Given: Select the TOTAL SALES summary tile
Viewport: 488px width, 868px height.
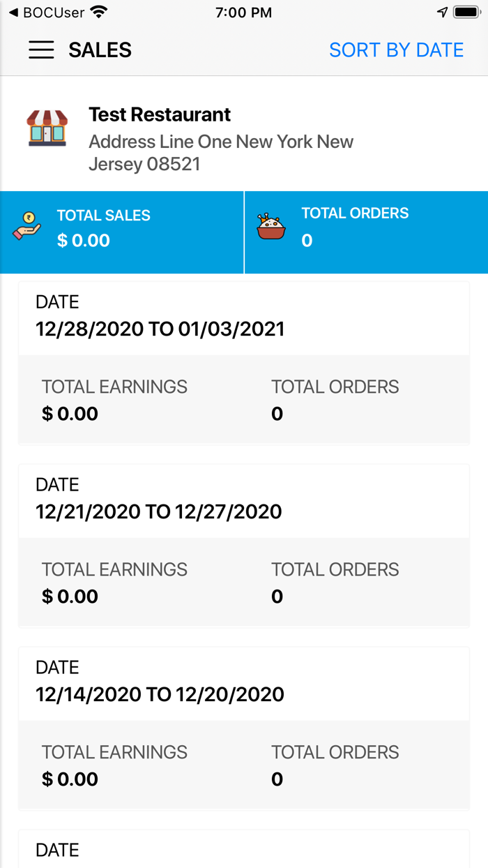Looking at the screenshot, I should (122, 232).
